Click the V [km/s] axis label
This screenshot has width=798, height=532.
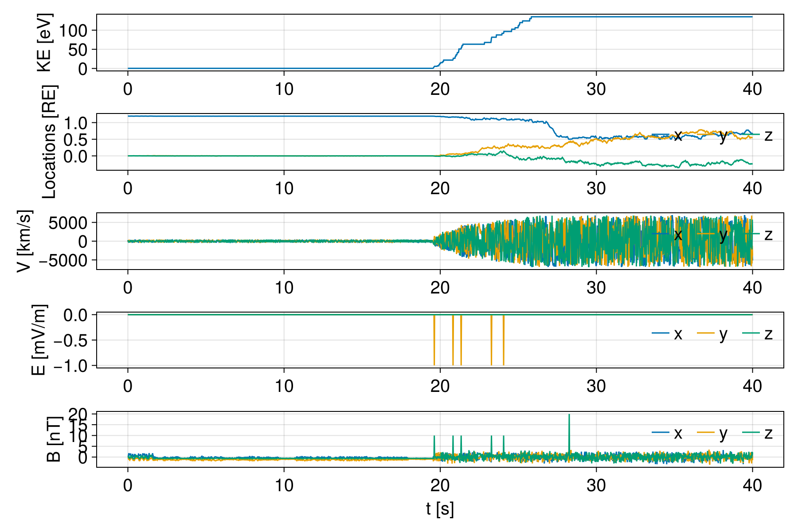pos(25,241)
